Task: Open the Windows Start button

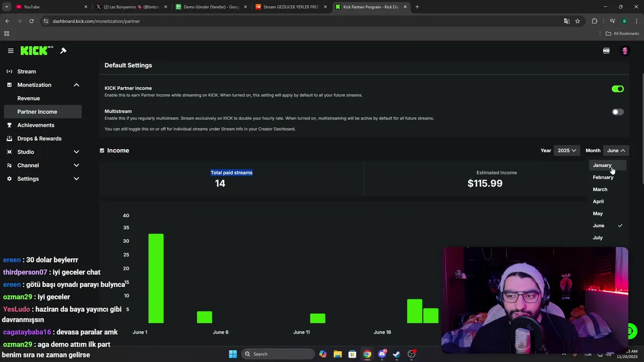Action: [232, 354]
